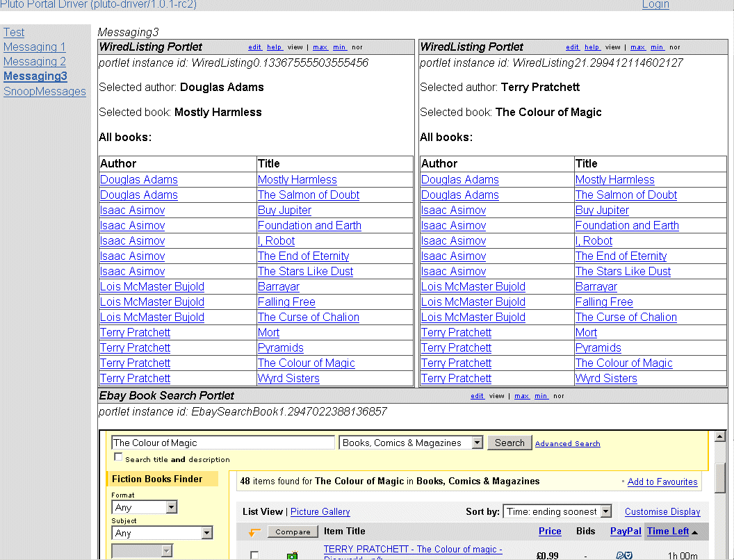Image resolution: width=734 pixels, height=560 pixels.
Task: Minimize the left WiredListing portlet
Action: (340, 47)
